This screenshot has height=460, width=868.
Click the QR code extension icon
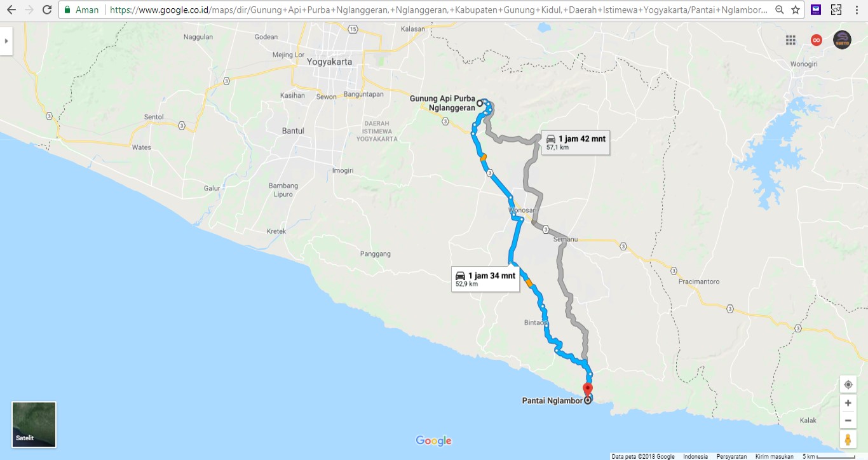point(836,10)
